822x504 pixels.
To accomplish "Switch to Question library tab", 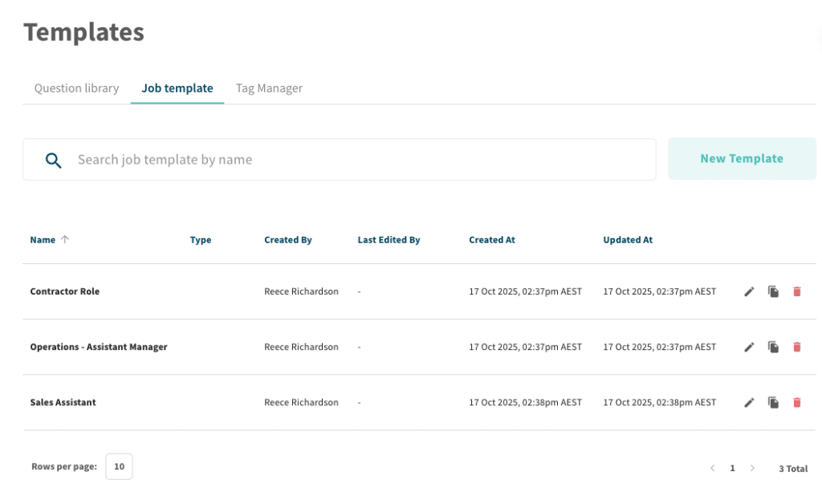I will (x=76, y=88).
